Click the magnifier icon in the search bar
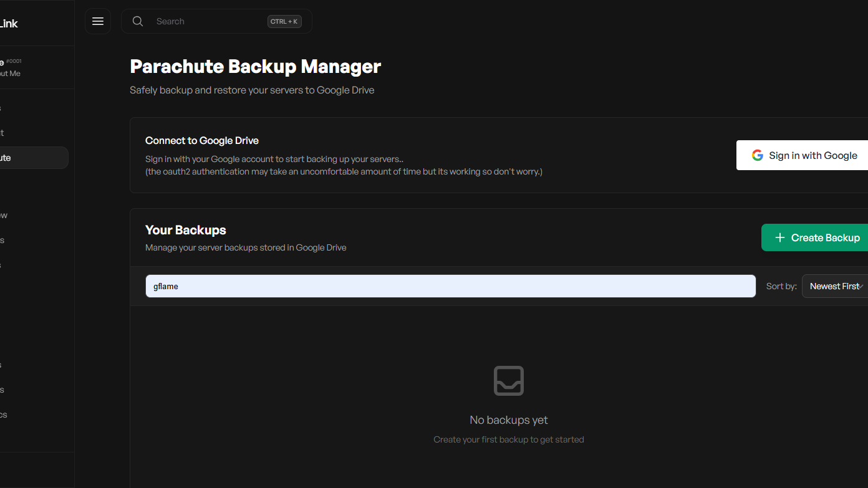Screen dimensions: 868x488 click(138, 21)
